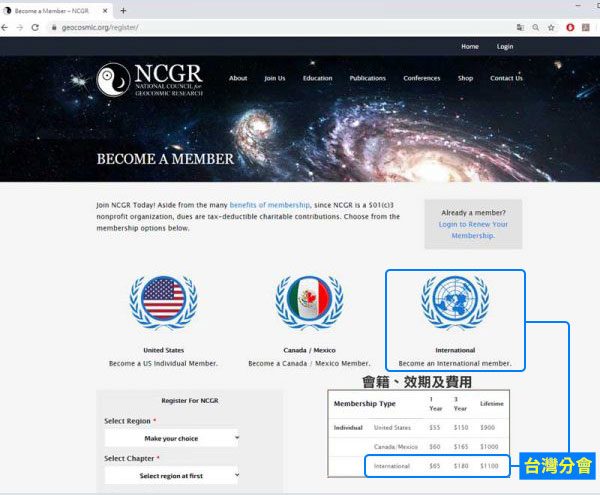The width and height of the screenshot is (600, 495).
Task: Click the '$900' lifetime price cell
Action: click(x=488, y=427)
